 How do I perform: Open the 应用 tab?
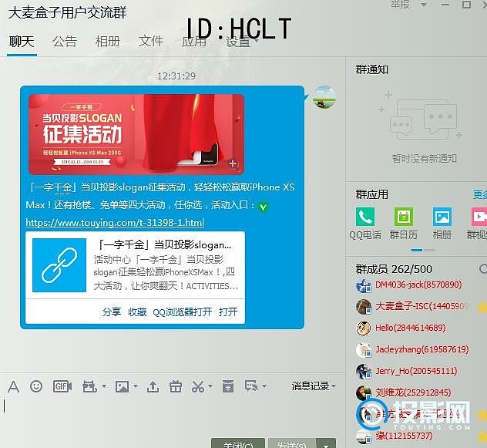(x=194, y=42)
